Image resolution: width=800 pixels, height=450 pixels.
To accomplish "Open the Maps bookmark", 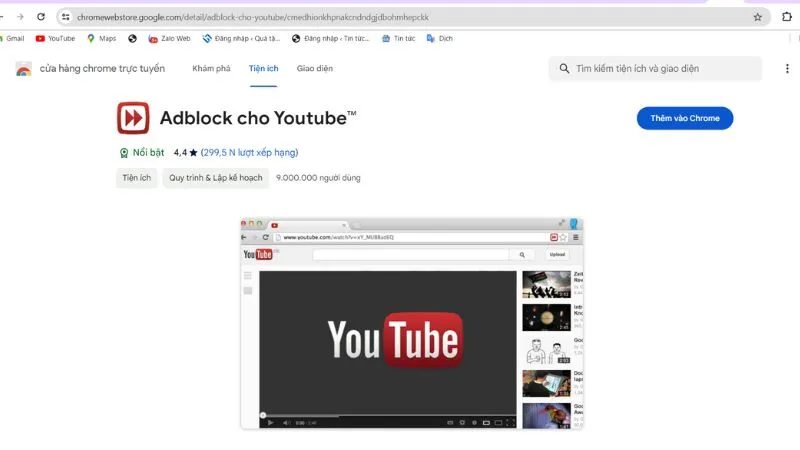I will pyautogui.click(x=102, y=38).
